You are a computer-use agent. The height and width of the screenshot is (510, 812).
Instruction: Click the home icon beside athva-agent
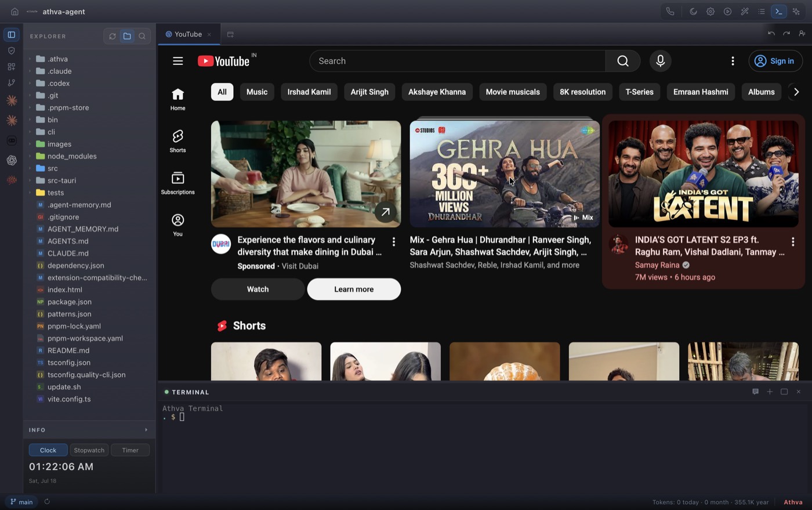click(x=14, y=12)
